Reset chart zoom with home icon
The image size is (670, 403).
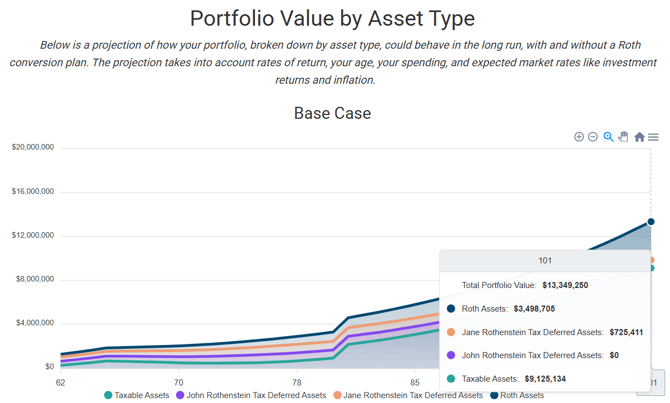[x=639, y=137]
